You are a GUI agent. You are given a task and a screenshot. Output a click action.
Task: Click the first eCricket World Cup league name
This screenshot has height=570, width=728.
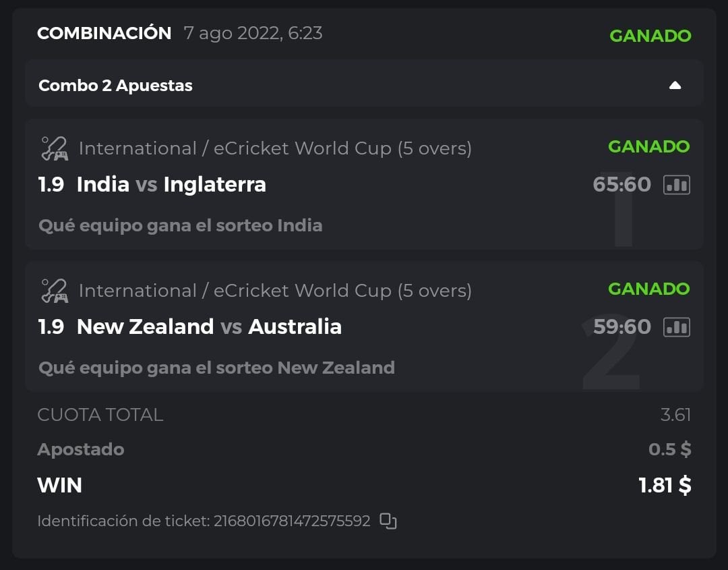275,148
